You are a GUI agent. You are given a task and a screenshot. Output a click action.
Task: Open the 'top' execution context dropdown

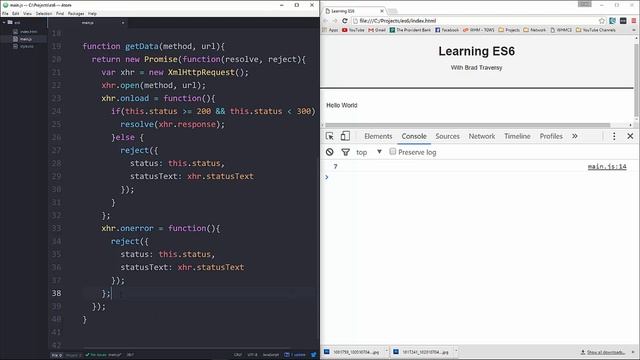[x=369, y=152]
